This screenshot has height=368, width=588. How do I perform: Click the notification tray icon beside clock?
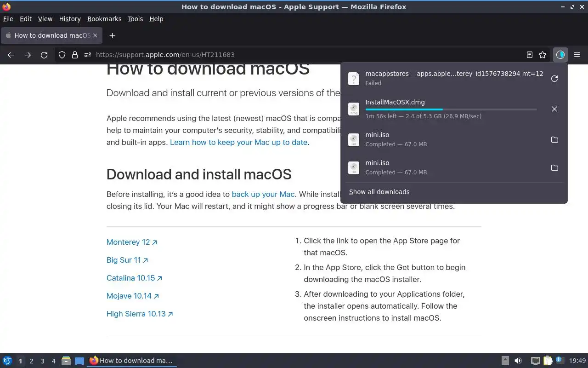point(560,360)
